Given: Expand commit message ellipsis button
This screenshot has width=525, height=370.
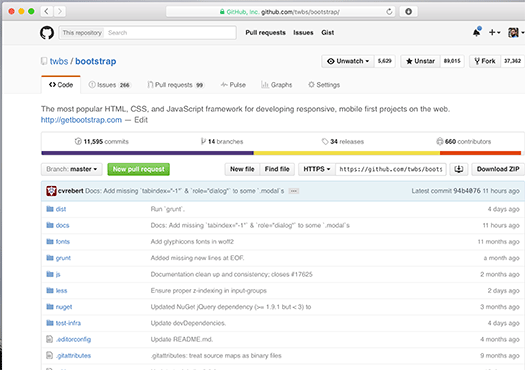Looking at the screenshot, I should [x=294, y=191].
